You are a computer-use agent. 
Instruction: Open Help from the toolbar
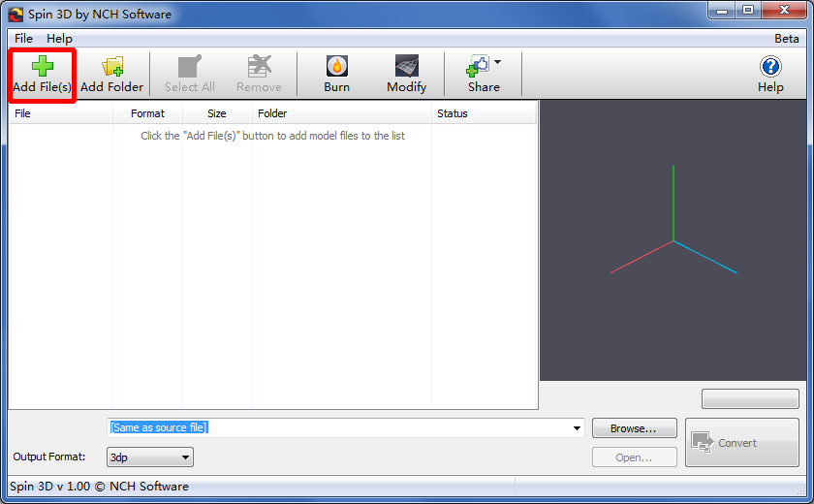[770, 75]
